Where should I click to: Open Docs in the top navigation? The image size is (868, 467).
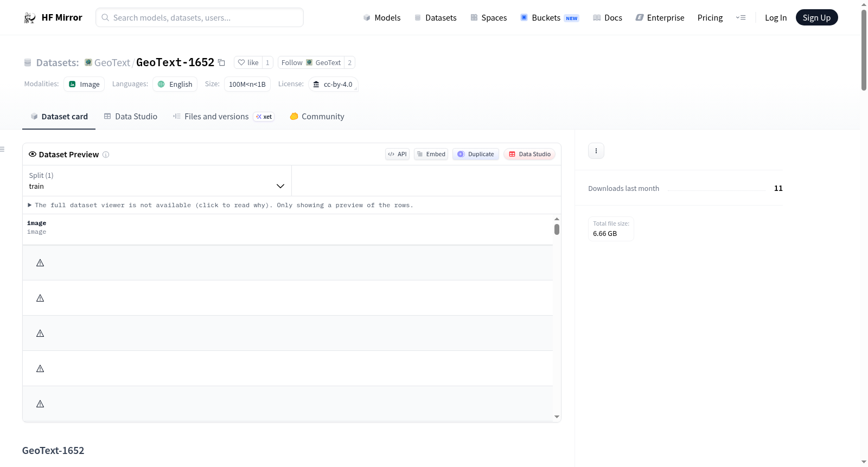click(608, 18)
